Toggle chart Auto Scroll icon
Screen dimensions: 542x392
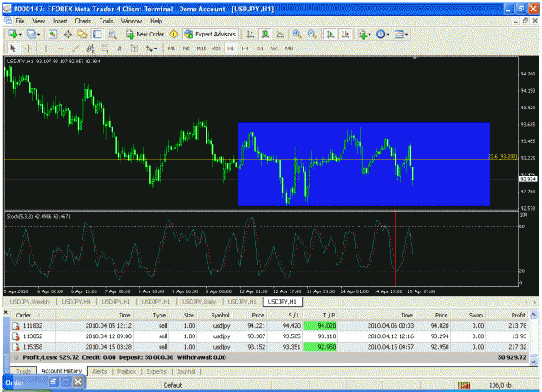(330, 34)
